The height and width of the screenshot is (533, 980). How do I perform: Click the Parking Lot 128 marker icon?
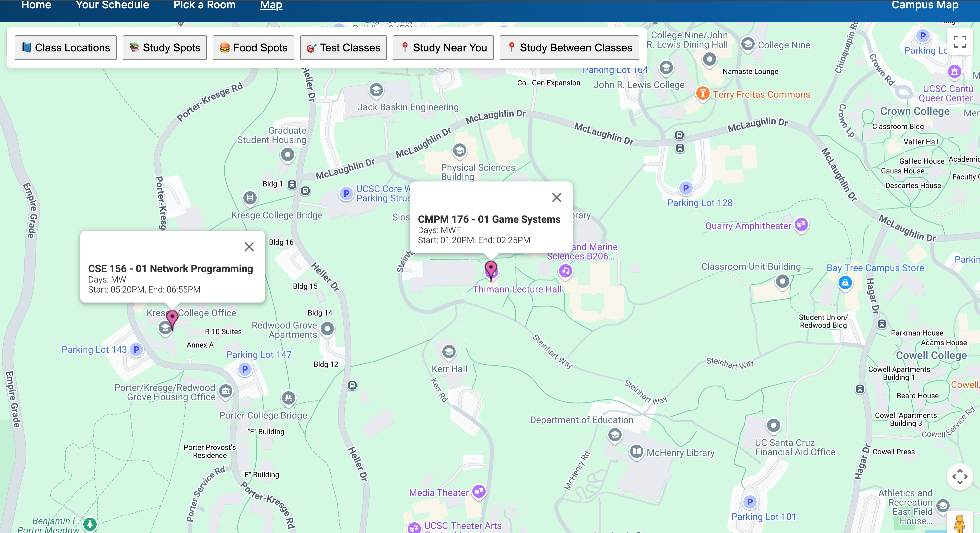point(686,188)
